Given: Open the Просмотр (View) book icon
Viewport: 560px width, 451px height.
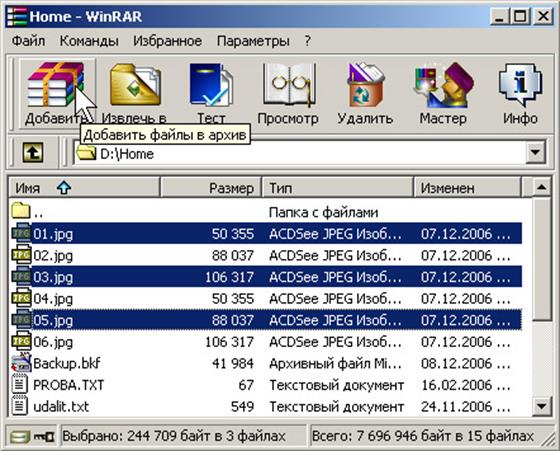Looking at the screenshot, I should [289, 85].
